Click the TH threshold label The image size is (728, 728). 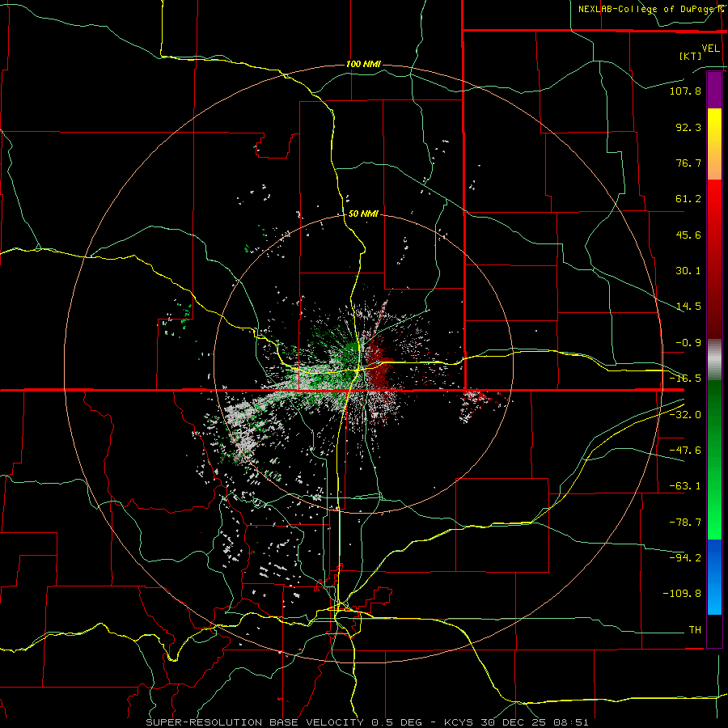[x=695, y=629]
